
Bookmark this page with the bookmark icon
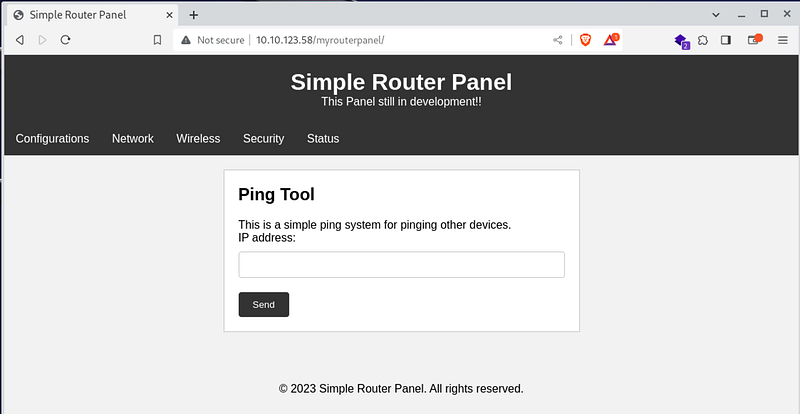click(158, 40)
